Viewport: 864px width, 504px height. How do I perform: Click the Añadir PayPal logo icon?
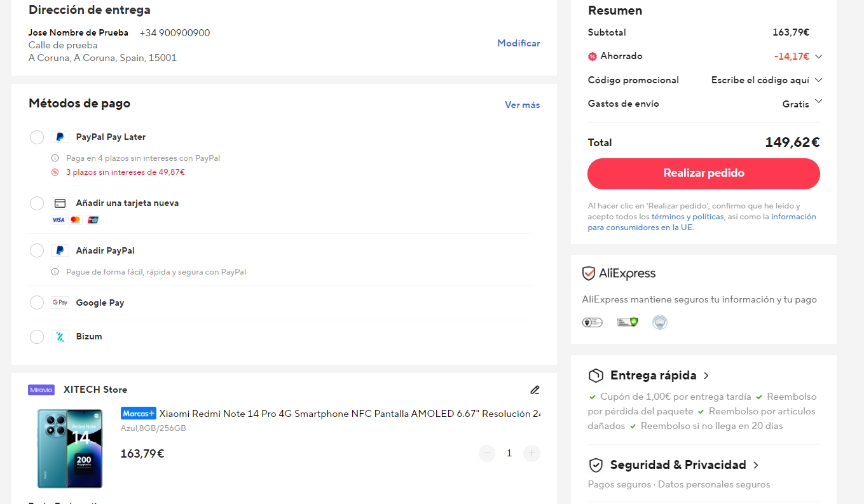(60, 250)
